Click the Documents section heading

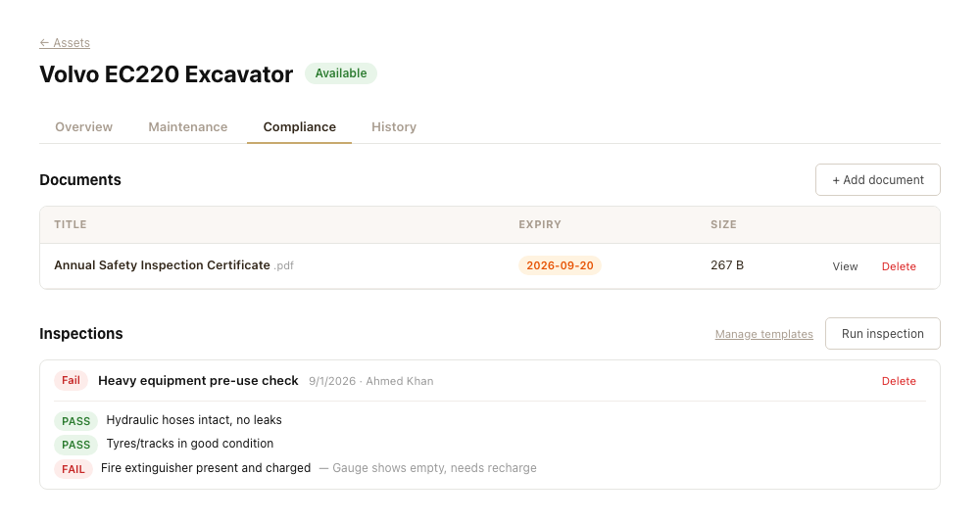pyautogui.click(x=80, y=180)
